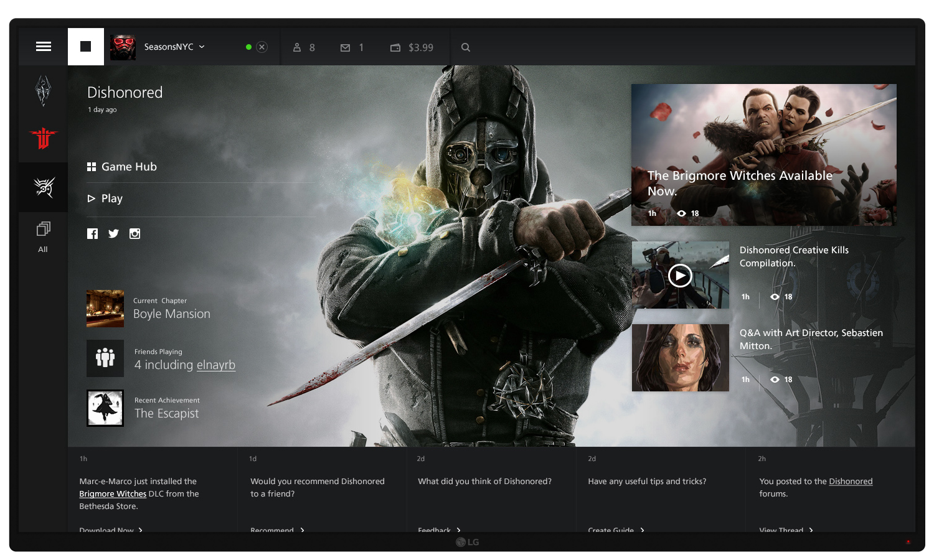Follow the Brigmore Witches DLC link
Screen dimensions: 934x560
(x=113, y=494)
